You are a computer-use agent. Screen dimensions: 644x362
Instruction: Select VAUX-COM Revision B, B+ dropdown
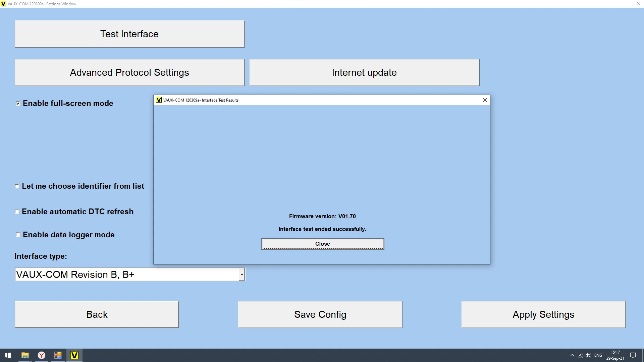tap(129, 275)
